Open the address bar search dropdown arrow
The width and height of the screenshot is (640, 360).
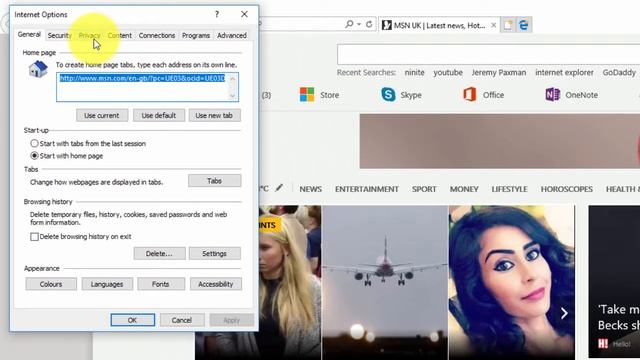pos(359,24)
